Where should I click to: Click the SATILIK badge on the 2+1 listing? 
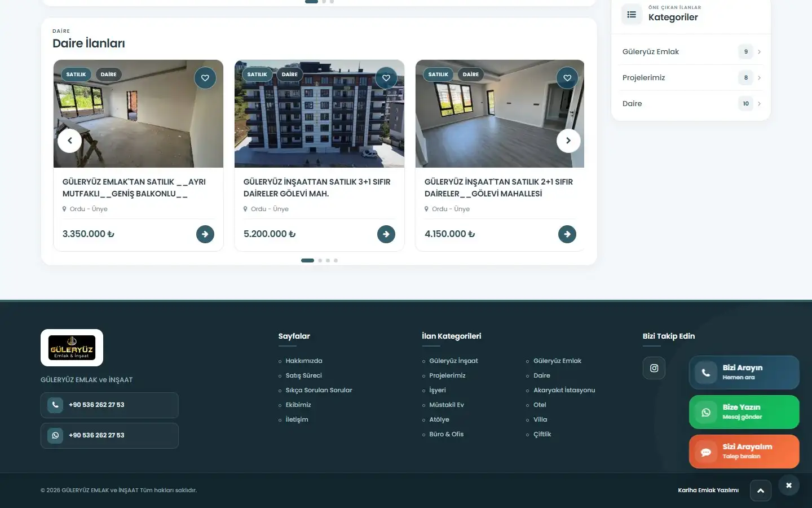[x=438, y=75]
